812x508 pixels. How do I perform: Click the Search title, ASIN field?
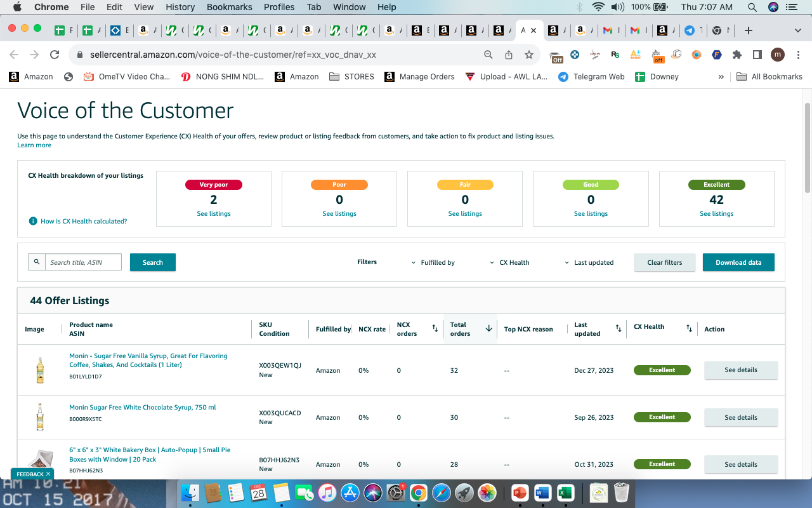pyautogui.click(x=83, y=262)
